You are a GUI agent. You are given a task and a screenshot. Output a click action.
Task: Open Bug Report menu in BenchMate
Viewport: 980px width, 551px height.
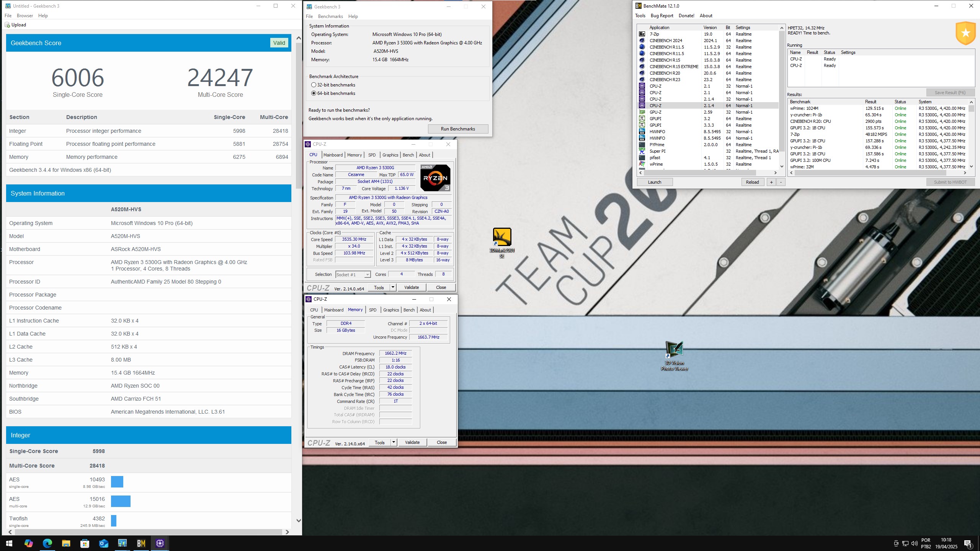click(662, 16)
